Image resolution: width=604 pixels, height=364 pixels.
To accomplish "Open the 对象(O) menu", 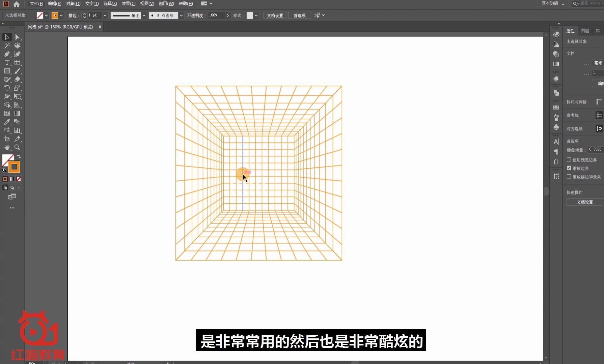I will click(73, 3).
